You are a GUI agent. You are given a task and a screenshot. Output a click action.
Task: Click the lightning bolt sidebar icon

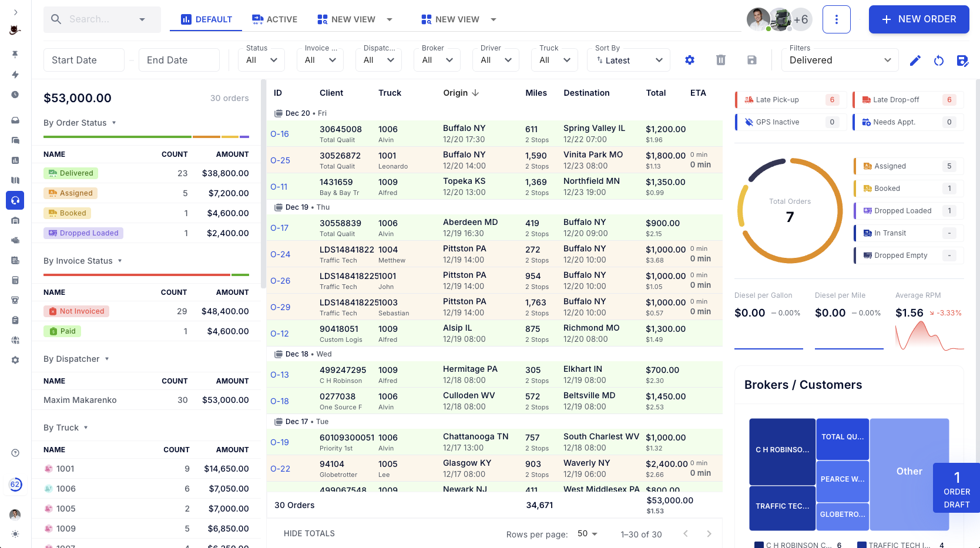click(x=15, y=75)
